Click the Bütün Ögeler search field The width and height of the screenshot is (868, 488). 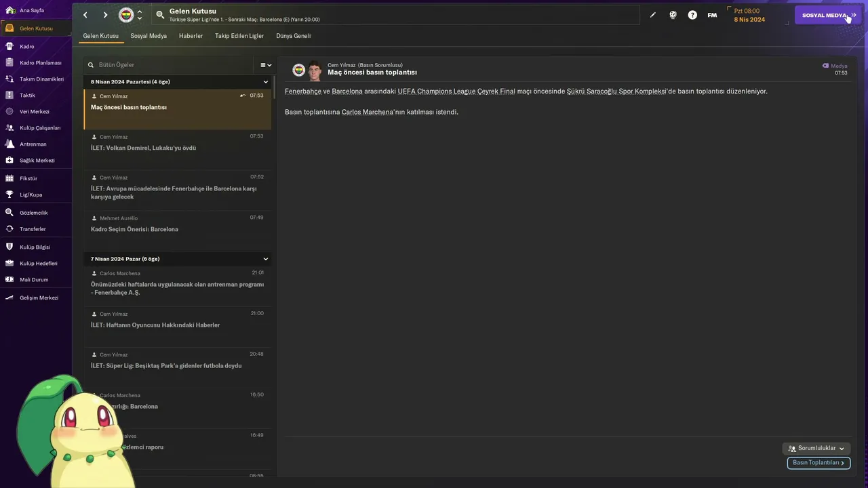tap(171, 65)
